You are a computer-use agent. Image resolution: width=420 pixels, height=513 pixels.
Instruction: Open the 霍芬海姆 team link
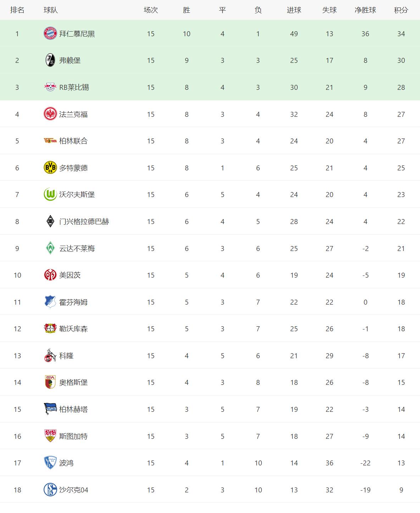(x=73, y=302)
